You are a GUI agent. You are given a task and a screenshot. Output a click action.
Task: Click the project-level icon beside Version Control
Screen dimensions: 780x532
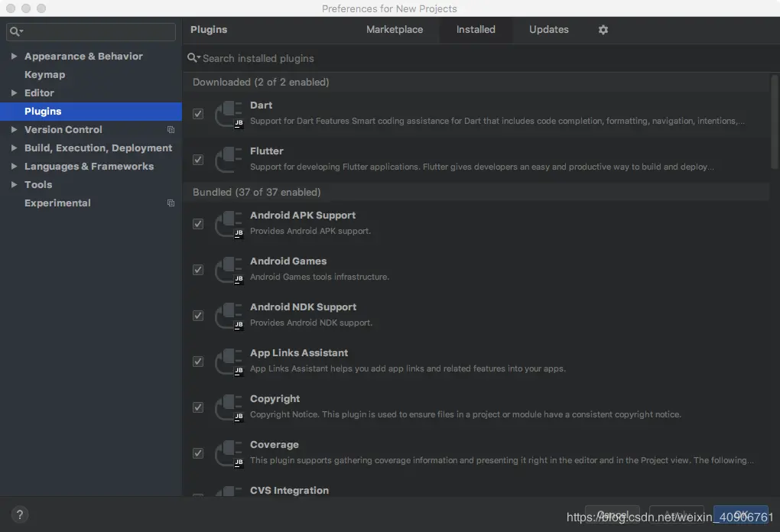(x=171, y=130)
